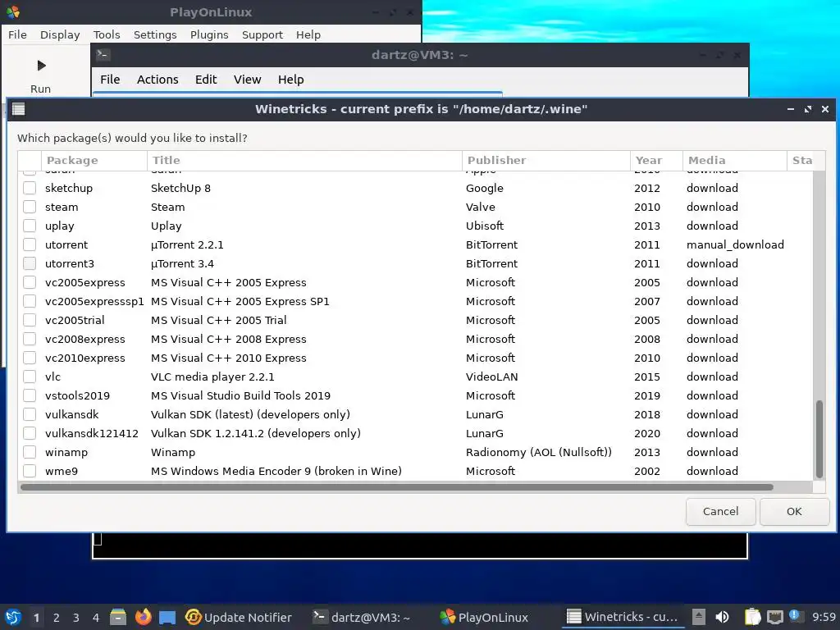Click the terminal window title icon
The width and height of the screenshot is (840, 630).
103,55
